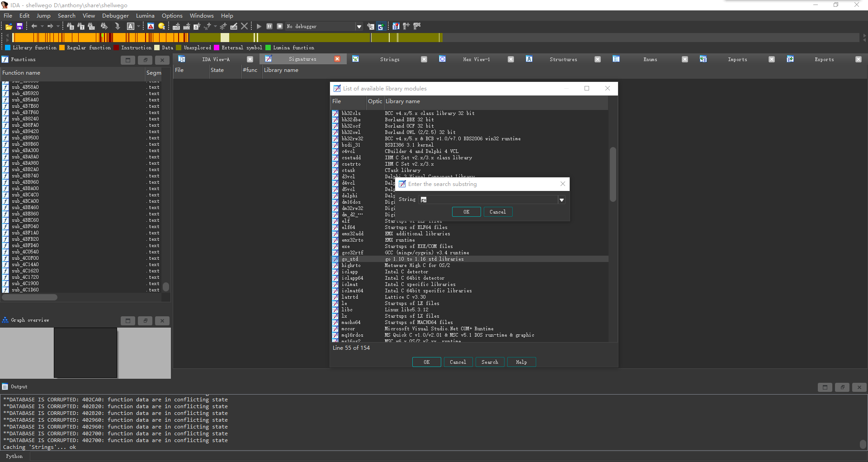This screenshot has width=868, height=462.
Task: Close the Signatures tab
Action: 337,59
